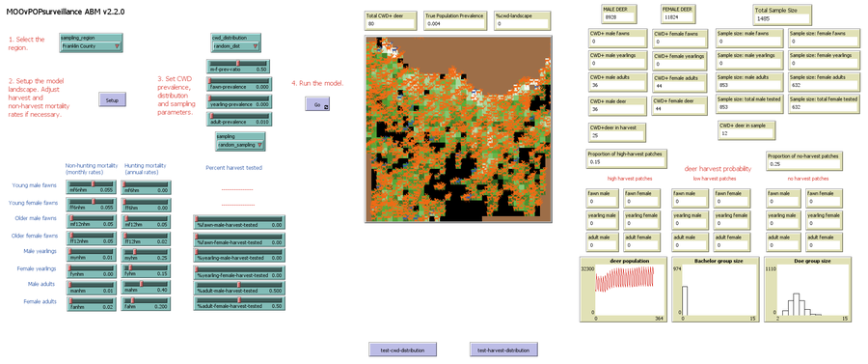Adjust the mf6hm hunting mortality slider
This screenshot has width=868, height=364.
coord(147,186)
